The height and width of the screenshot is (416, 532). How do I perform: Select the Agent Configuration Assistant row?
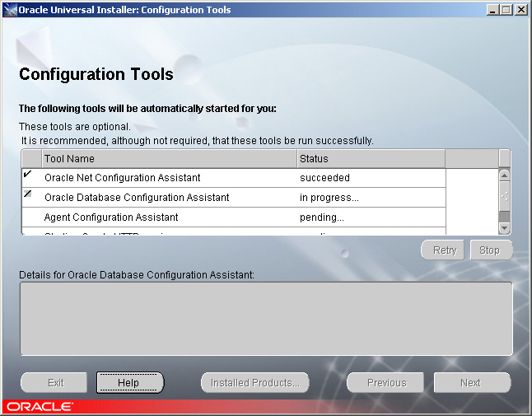pyautogui.click(x=234, y=217)
